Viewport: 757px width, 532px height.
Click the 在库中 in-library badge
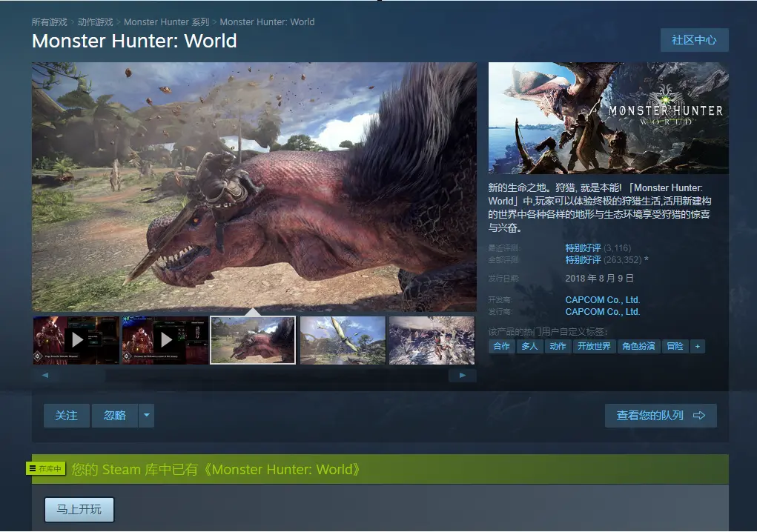click(46, 468)
